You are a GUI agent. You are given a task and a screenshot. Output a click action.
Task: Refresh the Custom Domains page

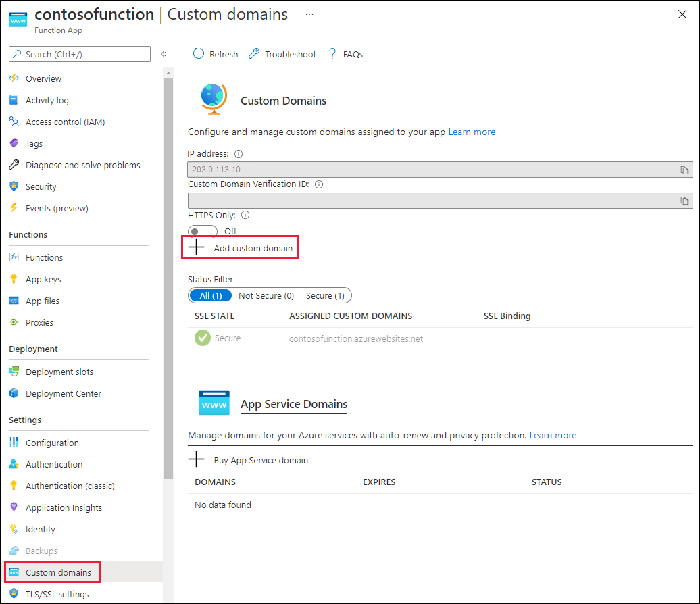click(x=215, y=53)
